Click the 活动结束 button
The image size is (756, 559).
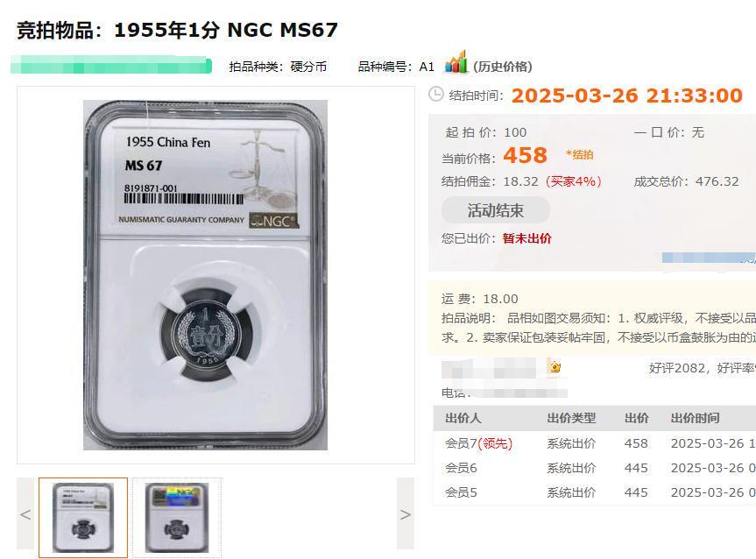click(496, 210)
